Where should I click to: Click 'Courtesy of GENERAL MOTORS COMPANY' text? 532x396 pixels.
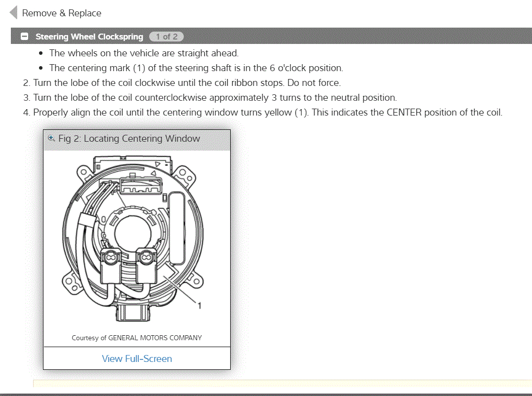137,338
